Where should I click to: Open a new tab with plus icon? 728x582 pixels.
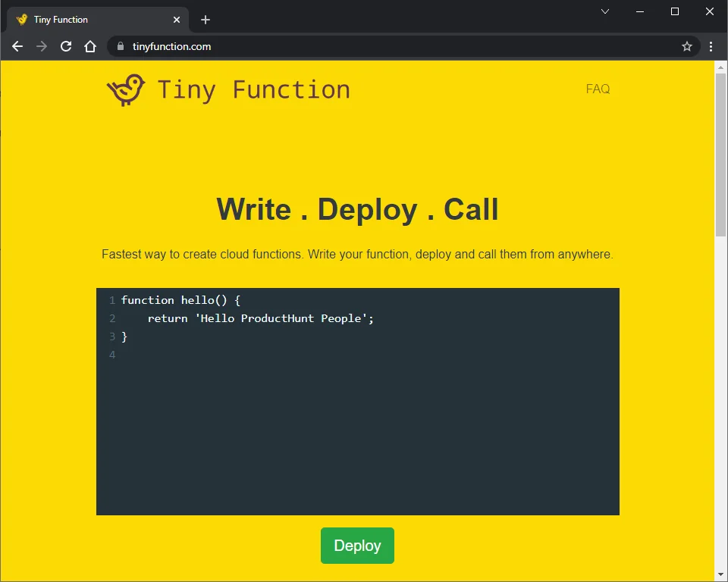tap(206, 20)
